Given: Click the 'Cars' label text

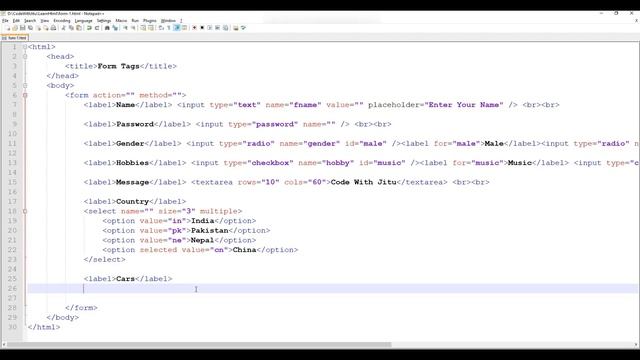Looking at the screenshot, I should coord(126,279).
